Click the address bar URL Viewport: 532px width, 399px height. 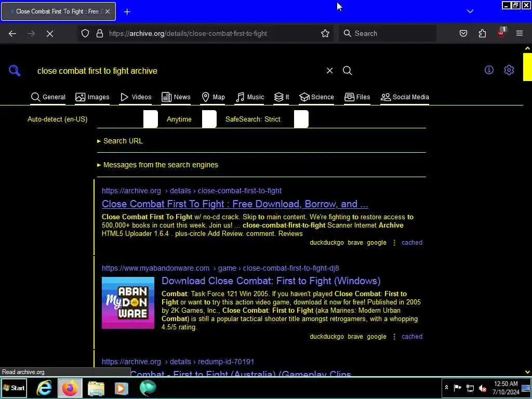(188, 33)
